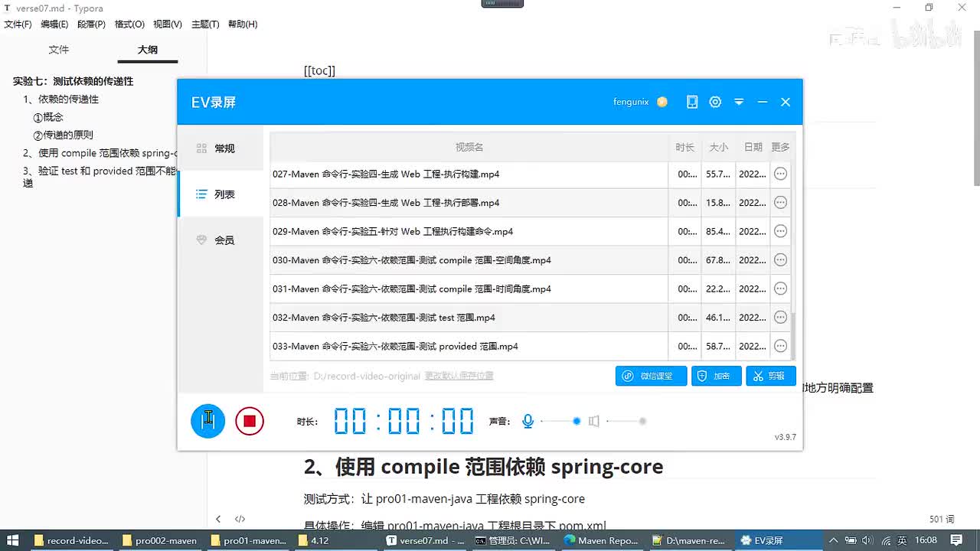Open the EV录屏 settings gear

tap(715, 102)
